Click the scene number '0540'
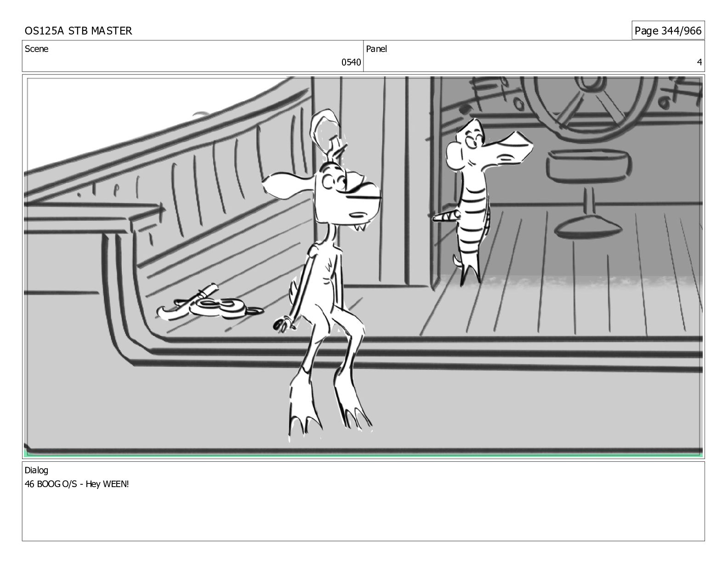Image resolution: width=728 pixels, height=563 pixels. click(x=351, y=63)
